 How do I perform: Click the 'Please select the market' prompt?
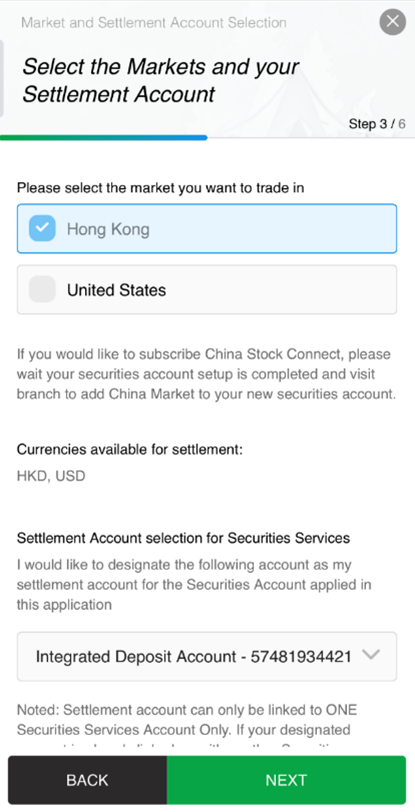coord(160,188)
